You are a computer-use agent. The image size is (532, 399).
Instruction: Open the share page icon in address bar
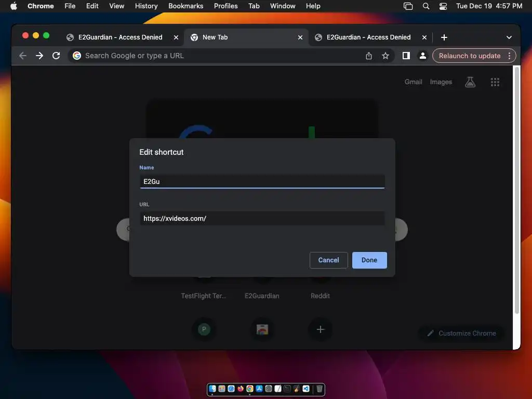(x=369, y=56)
